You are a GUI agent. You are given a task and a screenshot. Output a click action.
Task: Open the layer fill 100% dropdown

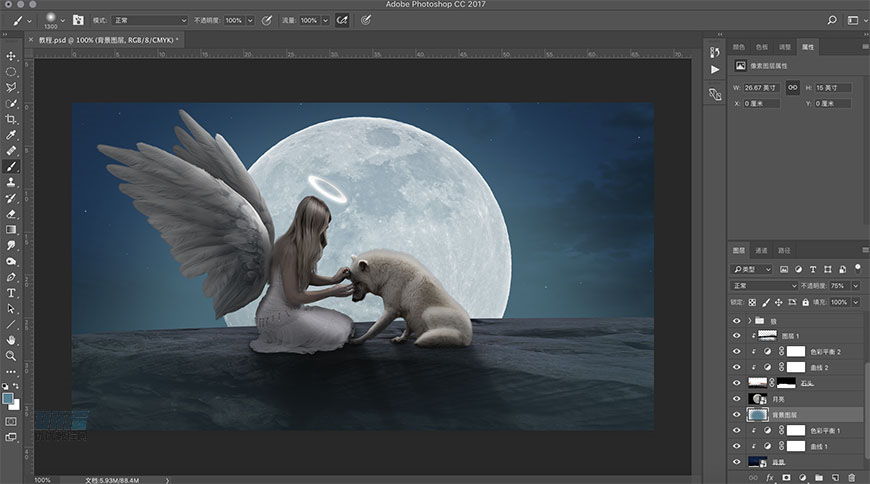[x=855, y=302]
